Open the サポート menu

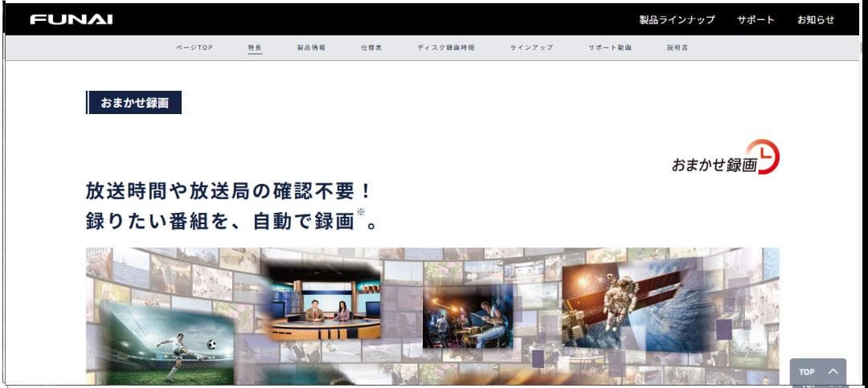coord(755,20)
